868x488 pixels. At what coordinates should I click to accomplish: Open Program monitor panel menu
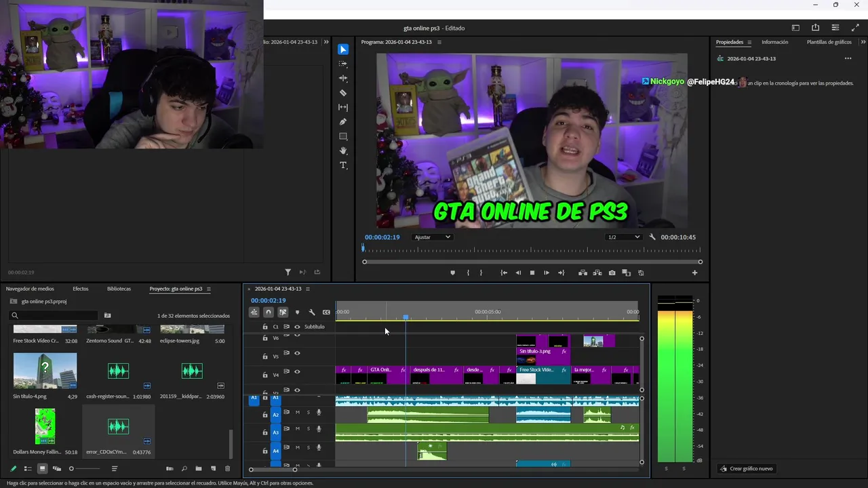click(439, 42)
